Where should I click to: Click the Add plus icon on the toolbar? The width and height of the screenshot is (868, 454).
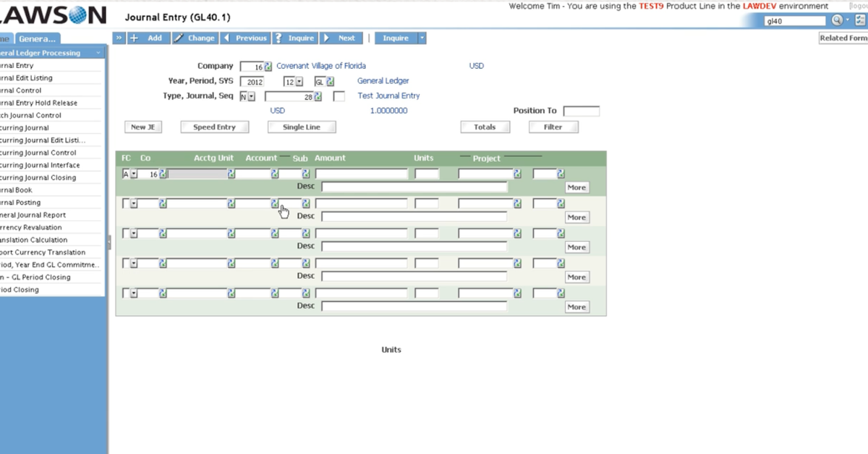pyautogui.click(x=136, y=38)
